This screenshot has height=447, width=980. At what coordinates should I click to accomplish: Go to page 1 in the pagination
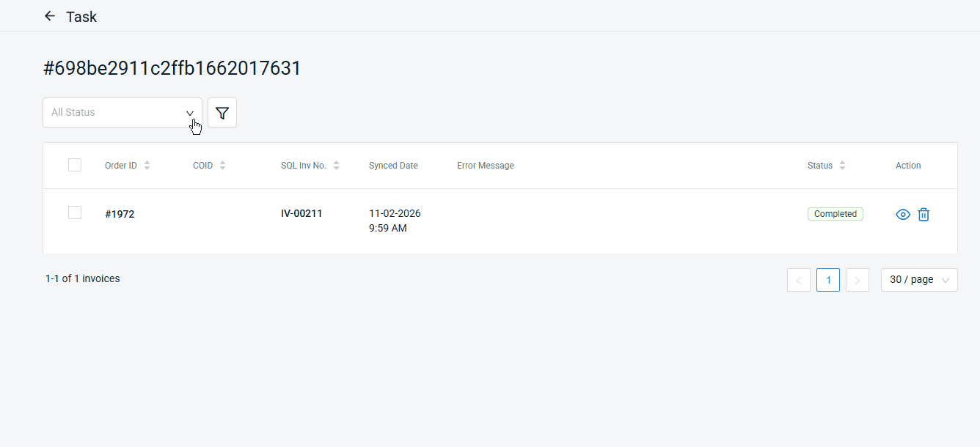point(828,280)
